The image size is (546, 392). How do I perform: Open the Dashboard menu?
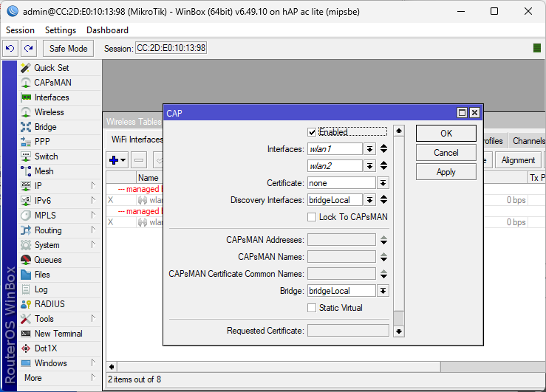coord(107,30)
